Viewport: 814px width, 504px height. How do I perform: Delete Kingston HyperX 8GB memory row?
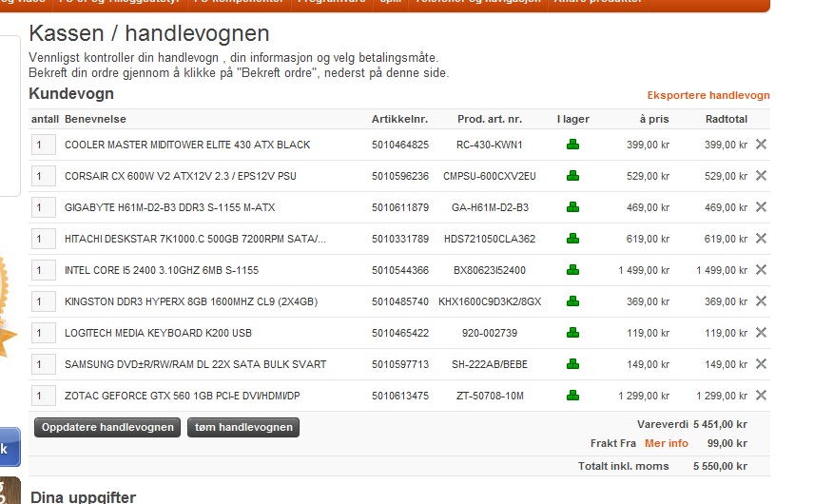click(761, 301)
